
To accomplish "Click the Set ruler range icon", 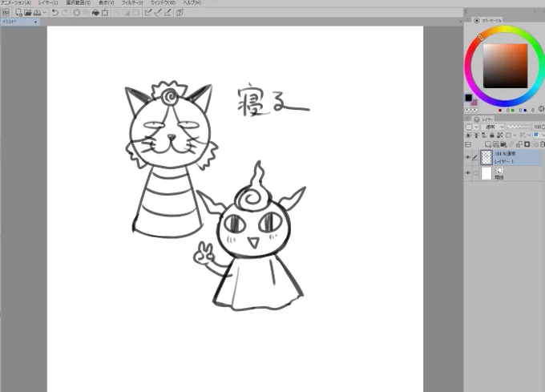I will coord(523,135).
